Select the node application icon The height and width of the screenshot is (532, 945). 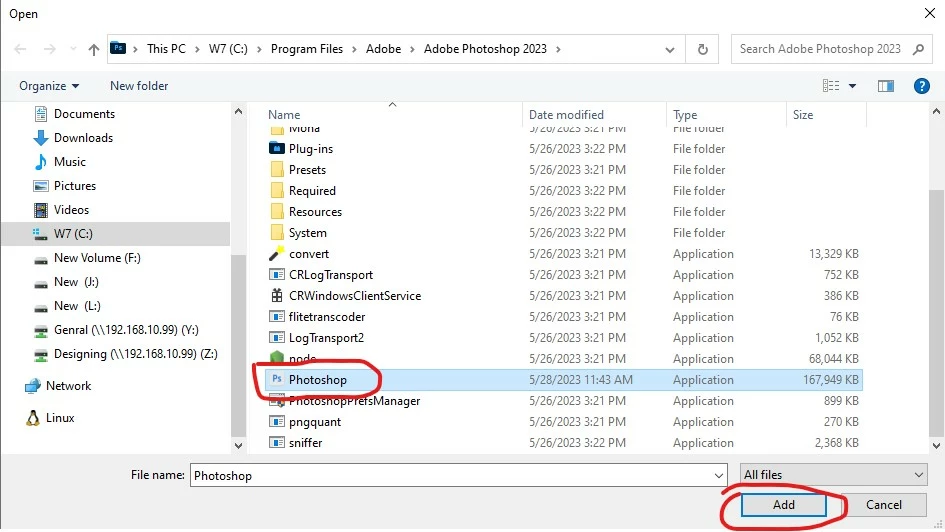[277, 358]
